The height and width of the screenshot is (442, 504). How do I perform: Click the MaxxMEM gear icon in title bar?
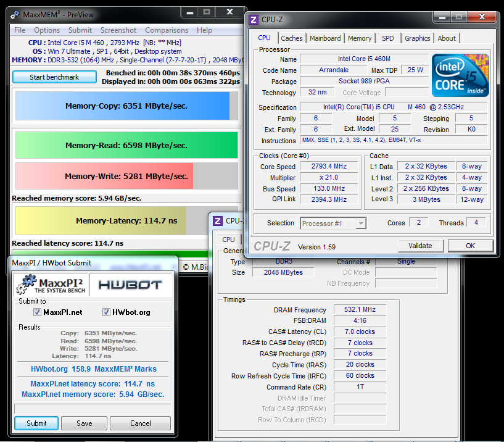click(x=15, y=15)
